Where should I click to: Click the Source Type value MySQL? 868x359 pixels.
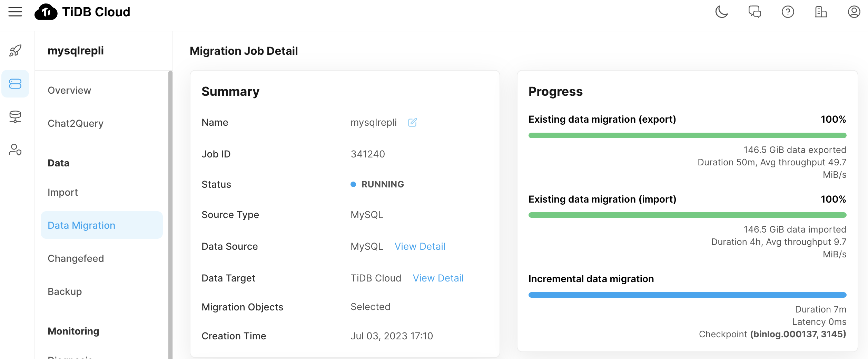[367, 215]
